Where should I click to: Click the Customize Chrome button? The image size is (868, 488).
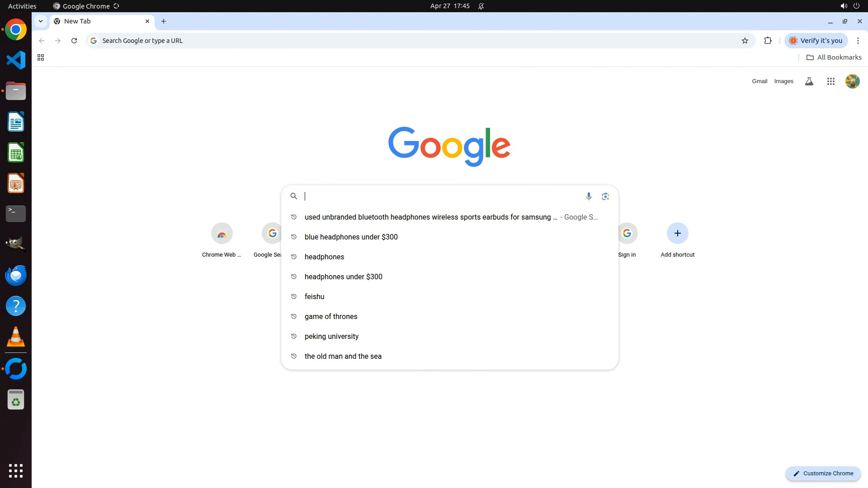click(823, 473)
